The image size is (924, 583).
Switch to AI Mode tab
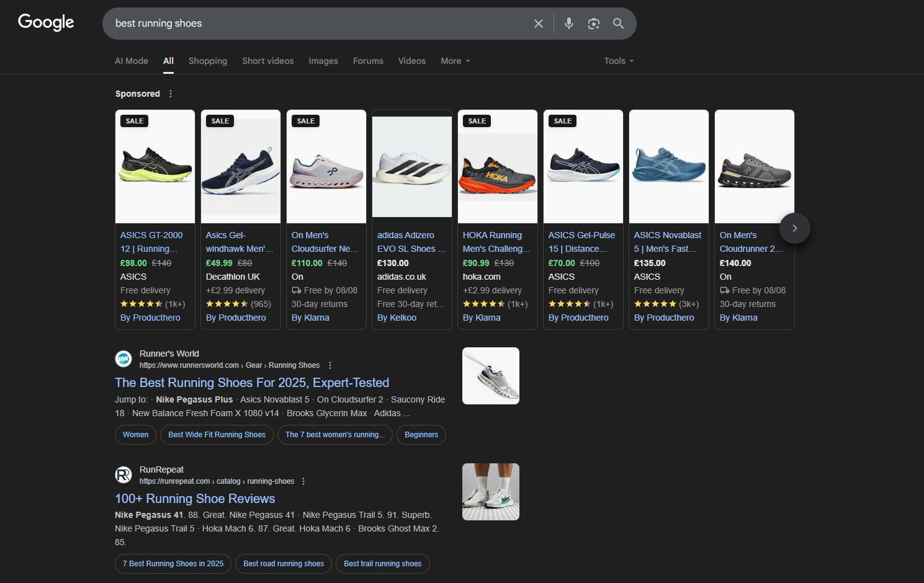(x=132, y=61)
